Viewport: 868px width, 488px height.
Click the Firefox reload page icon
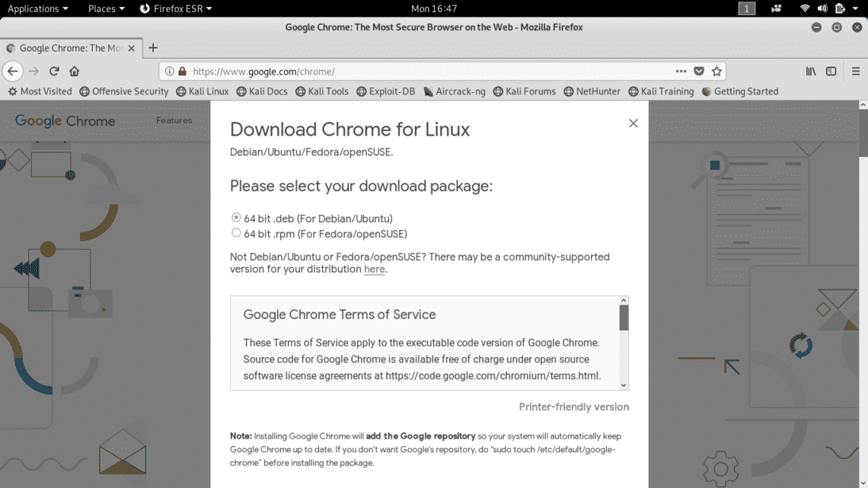(54, 71)
